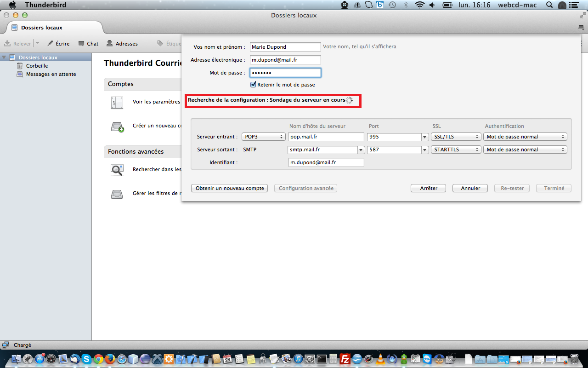Click the Wi-Fi status icon
The image size is (588, 368).
click(419, 5)
